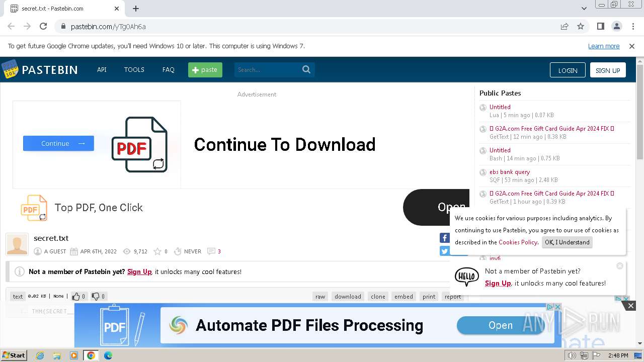Viewport: 644px width, 362px height.
Task: Click the taskbar clock
Action: pos(618,355)
